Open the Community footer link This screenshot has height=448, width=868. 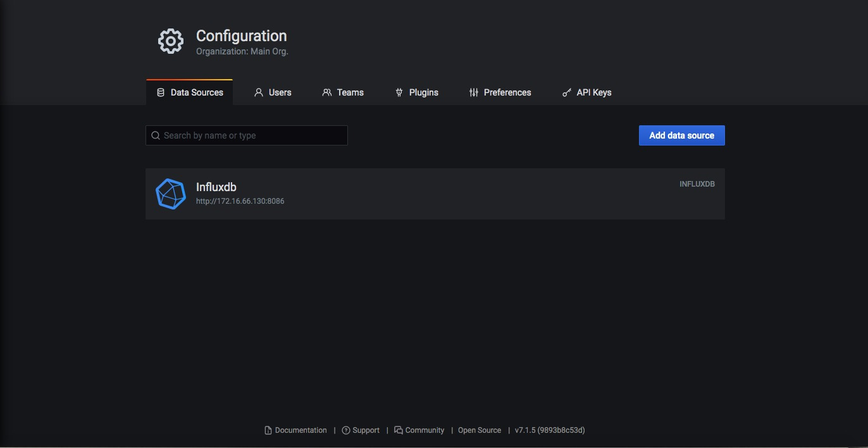(419, 430)
